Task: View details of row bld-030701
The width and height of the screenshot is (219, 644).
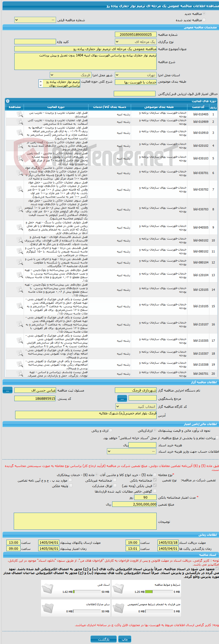Action: click(x=20, y=173)
